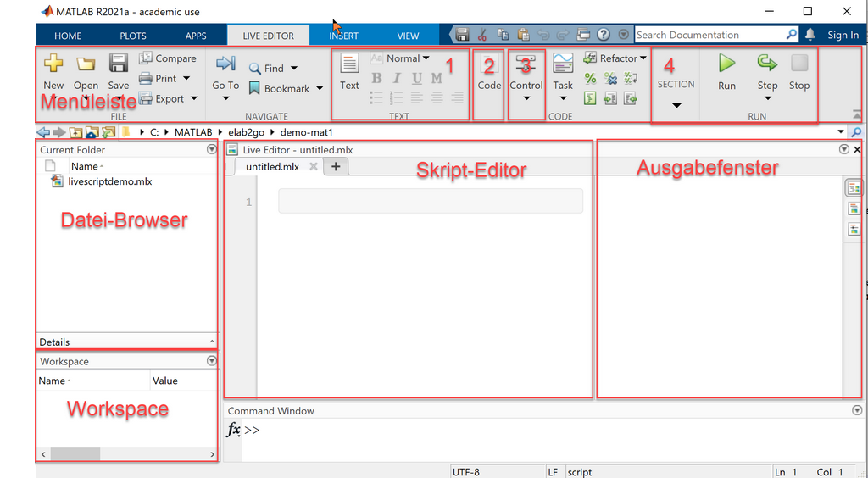
Task: Click the Go To arrow icon
Action: [225, 63]
